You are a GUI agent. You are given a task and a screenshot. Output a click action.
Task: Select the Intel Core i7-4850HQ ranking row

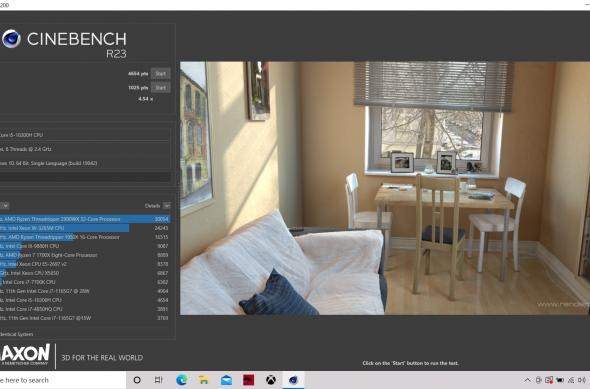coord(85,309)
